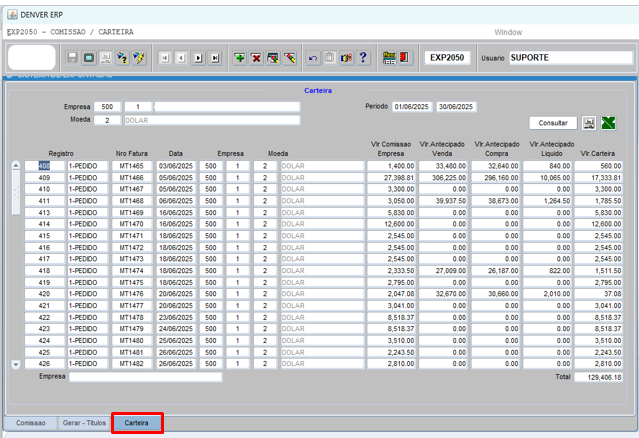Switch to the Comissao tab
Screen dimensions: 639x438
click(30, 424)
